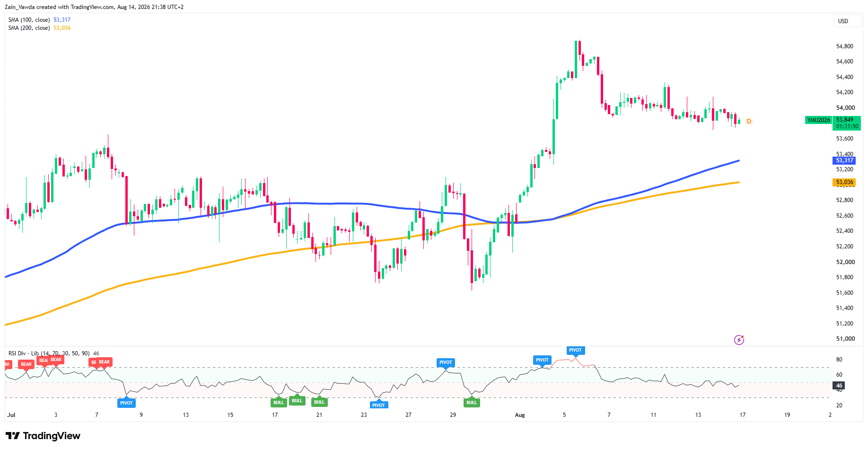Click the BULL marker just after July 29
This screenshot has height=450, width=868.
point(472,403)
